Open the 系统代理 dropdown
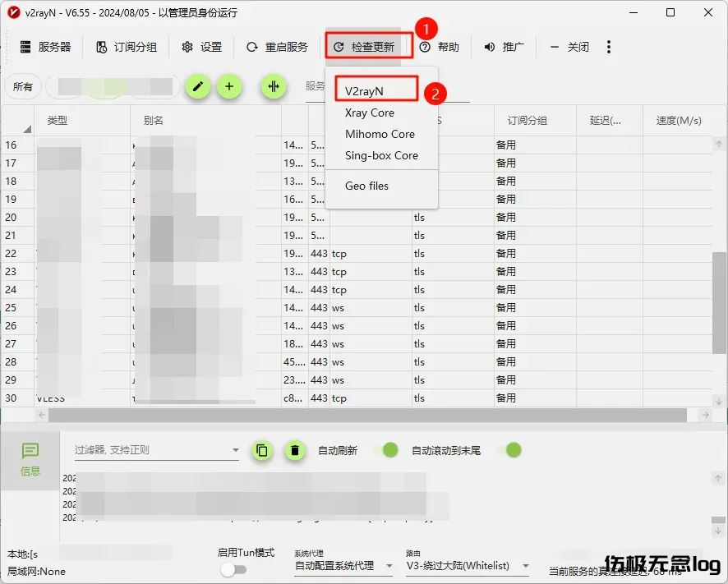 pos(344,566)
